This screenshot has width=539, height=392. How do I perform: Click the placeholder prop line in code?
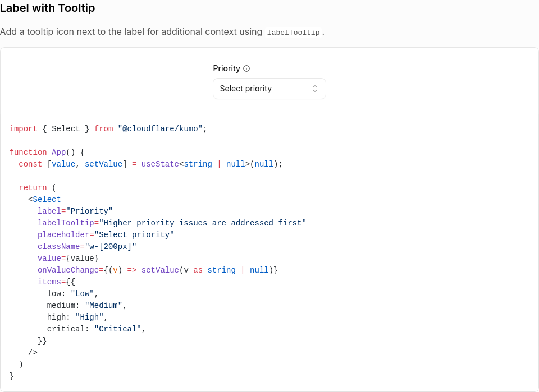106,234
